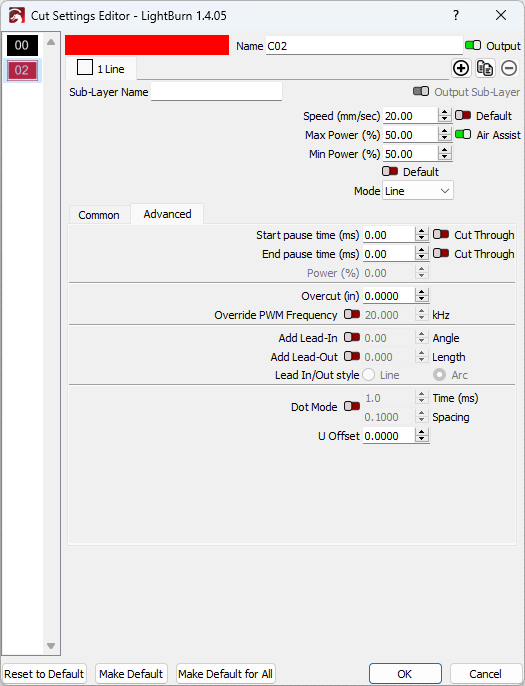Click the Start pause time spinner
Image resolution: width=525 pixels, height=686 pixels.
pos(421,234)
